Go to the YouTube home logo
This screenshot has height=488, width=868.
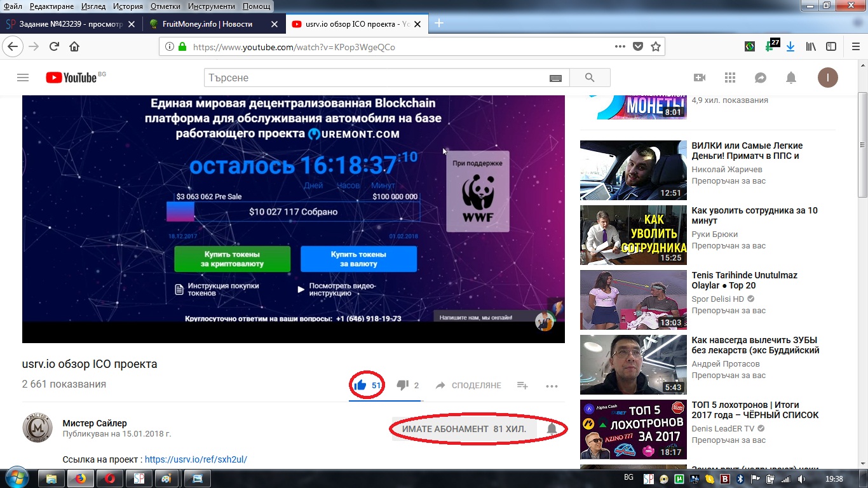(x=71, y=78)
